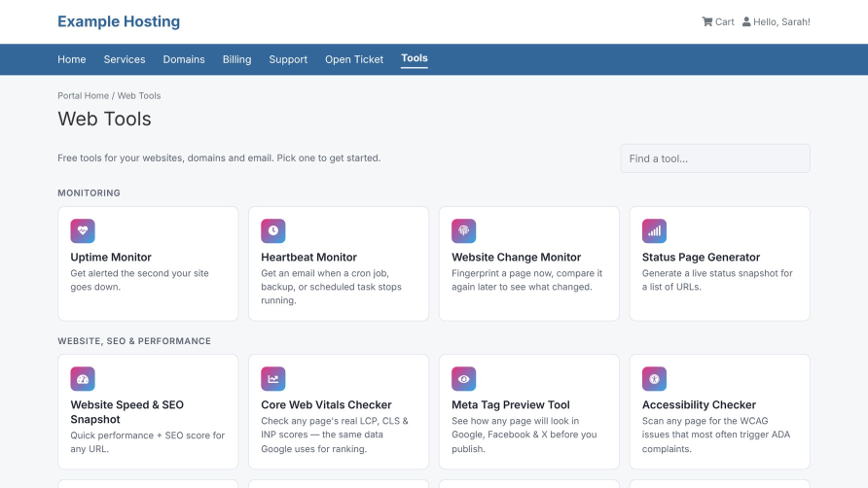Open the Status Page Generator title

tap(701, 257)
